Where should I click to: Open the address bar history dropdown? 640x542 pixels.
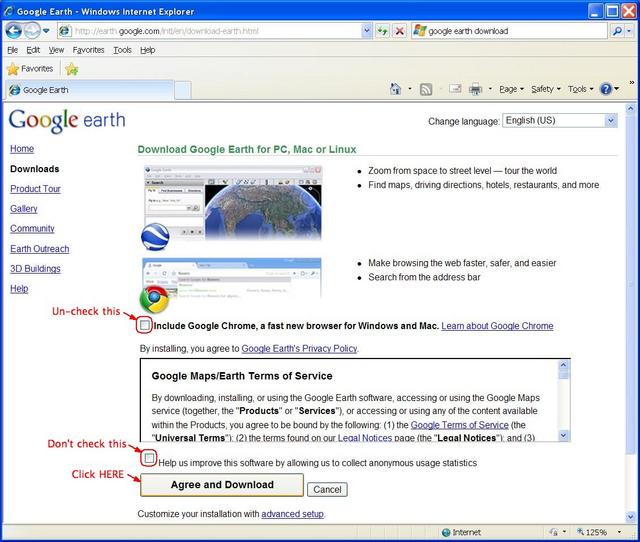367,31
